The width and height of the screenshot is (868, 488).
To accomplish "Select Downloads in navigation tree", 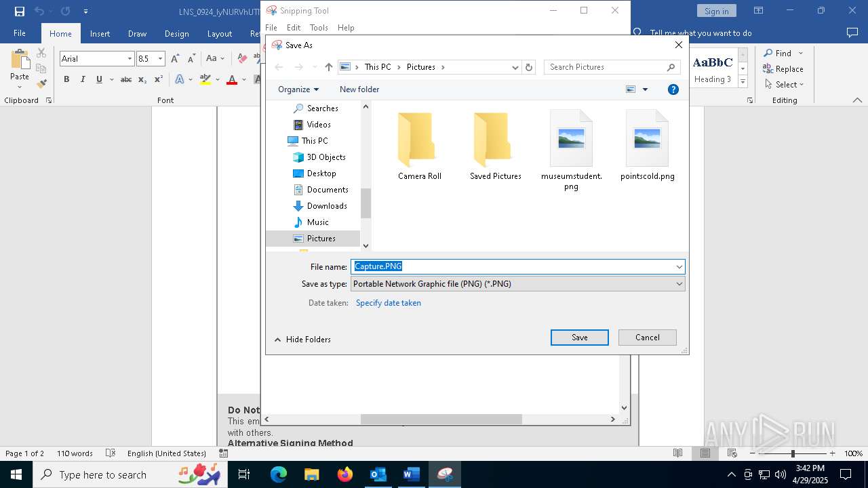I will tap(327, 206).
